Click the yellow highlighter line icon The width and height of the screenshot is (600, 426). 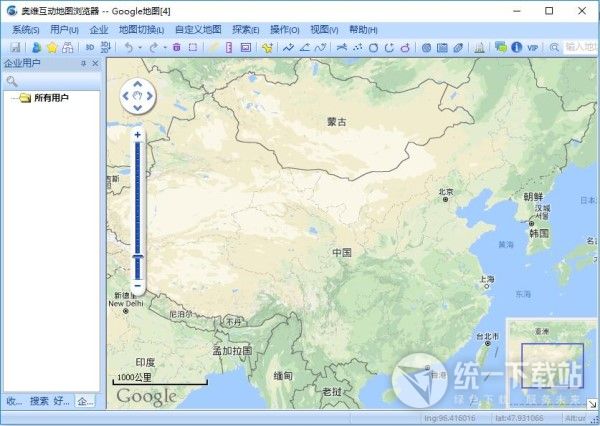[x=214, y=47]
